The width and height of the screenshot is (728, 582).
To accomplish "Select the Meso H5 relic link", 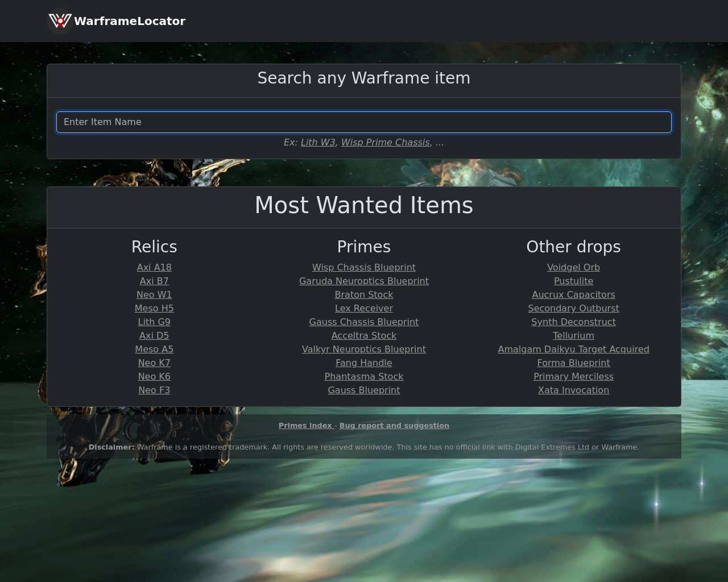I will (154, 309).
